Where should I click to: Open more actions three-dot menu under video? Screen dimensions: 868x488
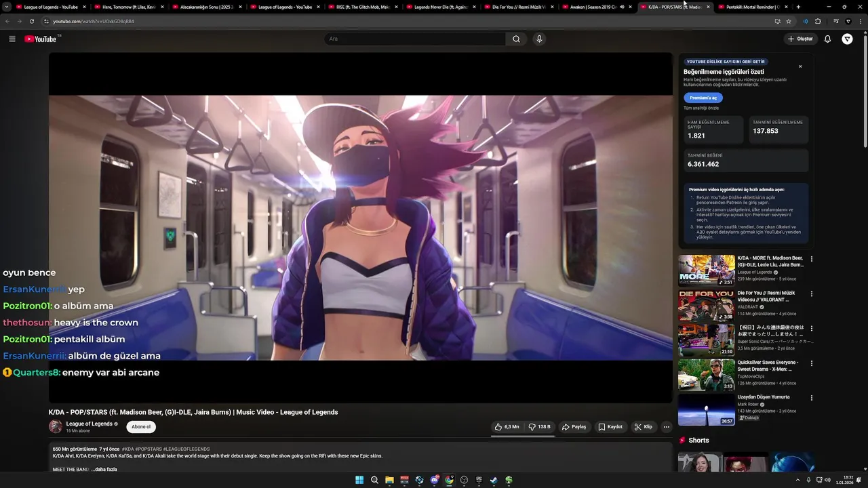coord(667,427)
